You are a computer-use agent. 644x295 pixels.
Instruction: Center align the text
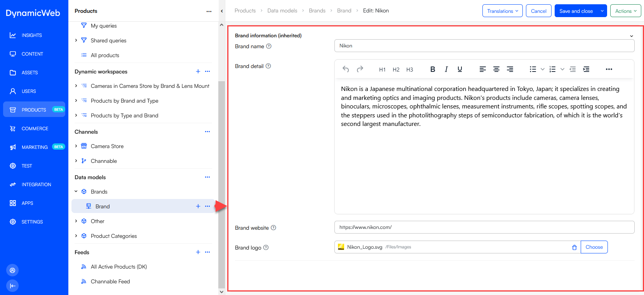496,69
